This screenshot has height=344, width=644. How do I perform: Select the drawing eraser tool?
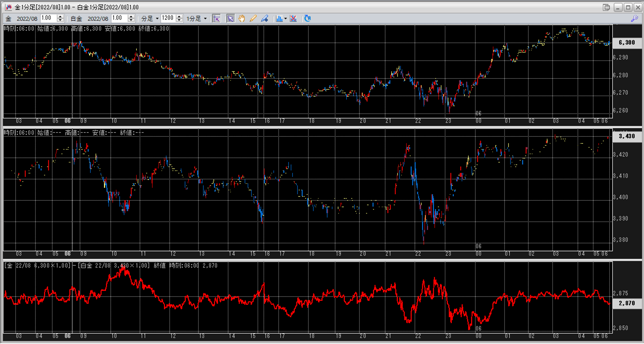(x=265, y=18)
